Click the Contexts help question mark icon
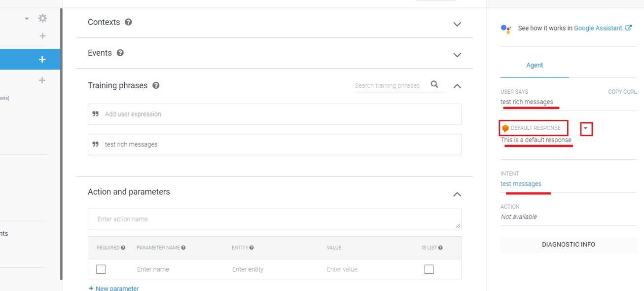Viewport: 644px width, 291px height. [x=128, y=22]
